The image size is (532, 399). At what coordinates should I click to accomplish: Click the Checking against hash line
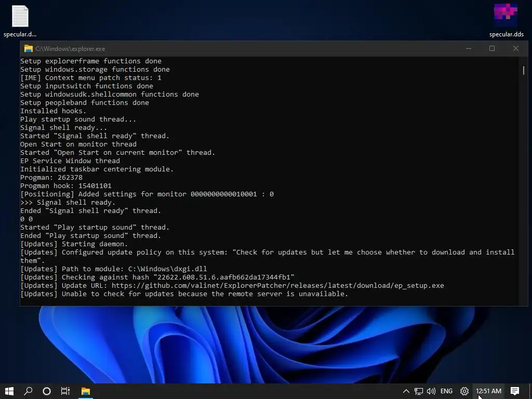point(157,277)
